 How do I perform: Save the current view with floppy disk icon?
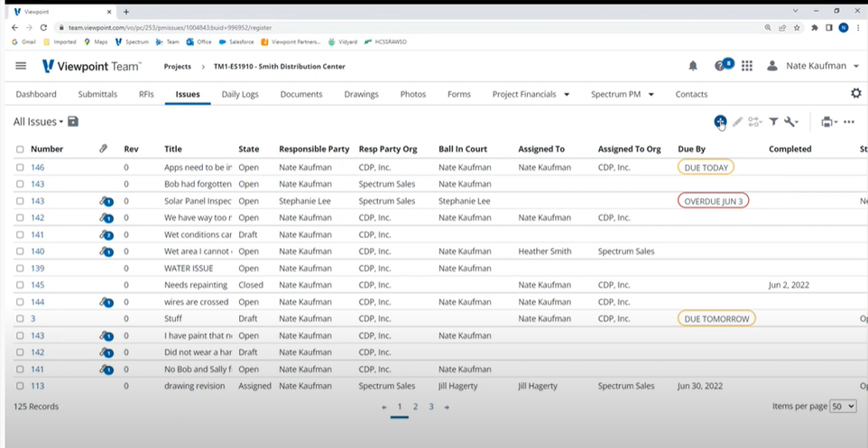(x=73, y=122)
